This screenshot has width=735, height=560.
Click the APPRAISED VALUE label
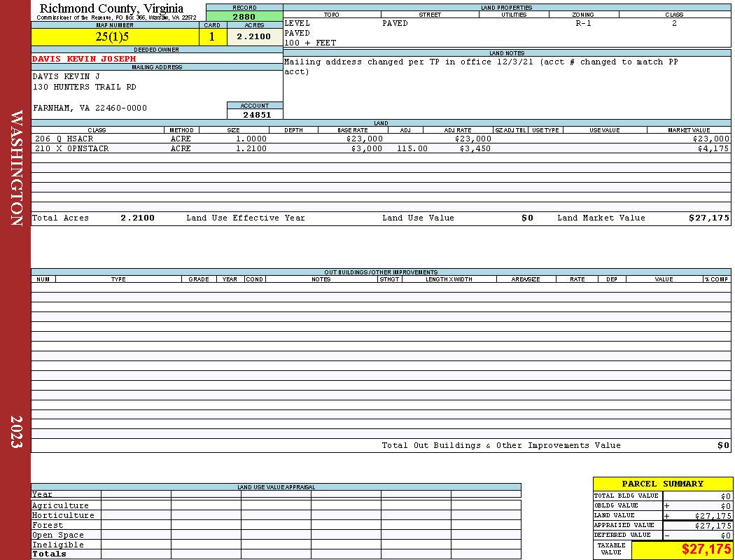pyautogui.click(x=624, y=525)
